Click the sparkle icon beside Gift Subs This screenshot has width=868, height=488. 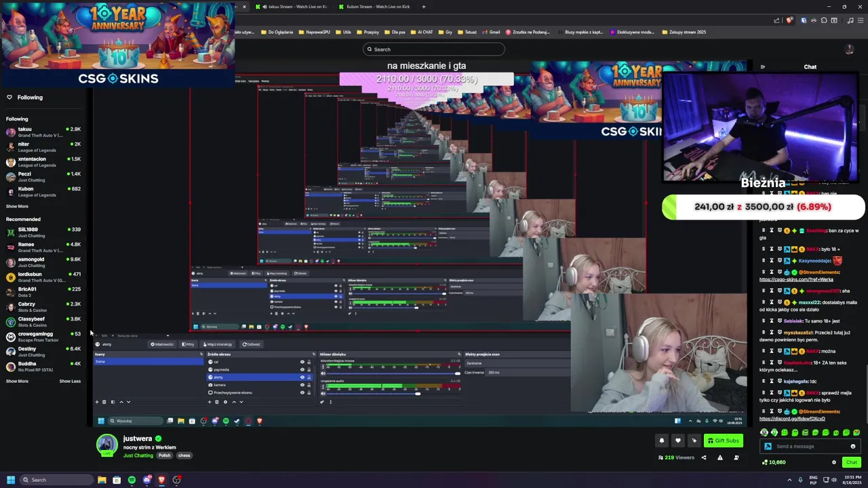694,441
